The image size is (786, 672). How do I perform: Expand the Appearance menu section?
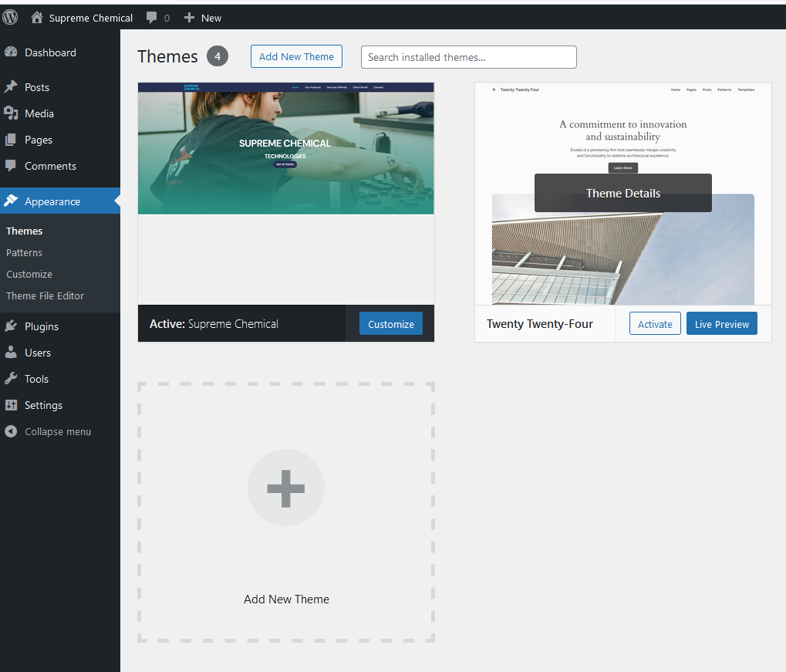coord(52,201)
